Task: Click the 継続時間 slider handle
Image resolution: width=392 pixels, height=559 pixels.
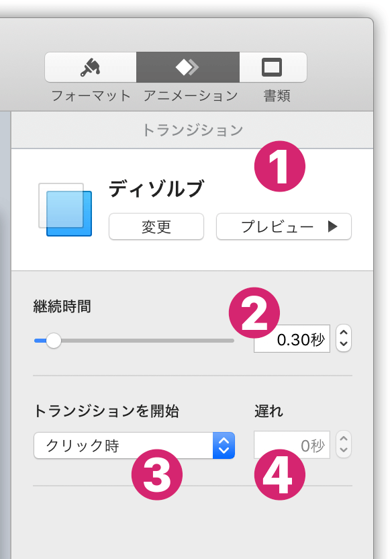Action: tap(54, 341)
